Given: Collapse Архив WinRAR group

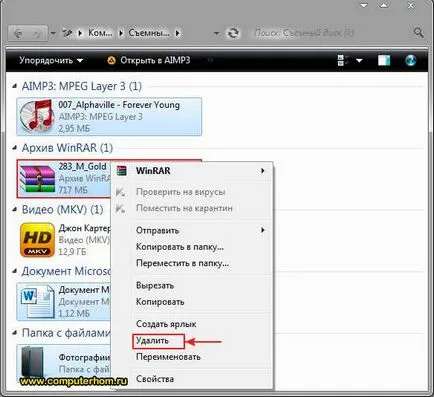Looking at the screenshot, I should coord(14,148).
